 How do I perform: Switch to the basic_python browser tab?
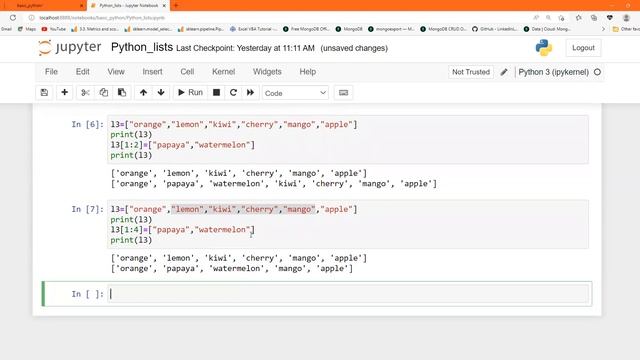point(43,6)
